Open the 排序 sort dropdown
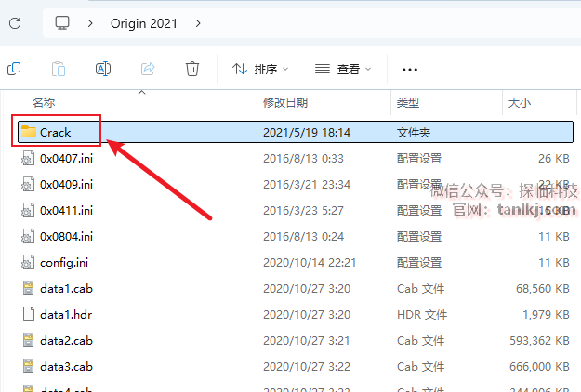Image resolution: width=581 pixels, height=392 pixels. coord(260,70)
